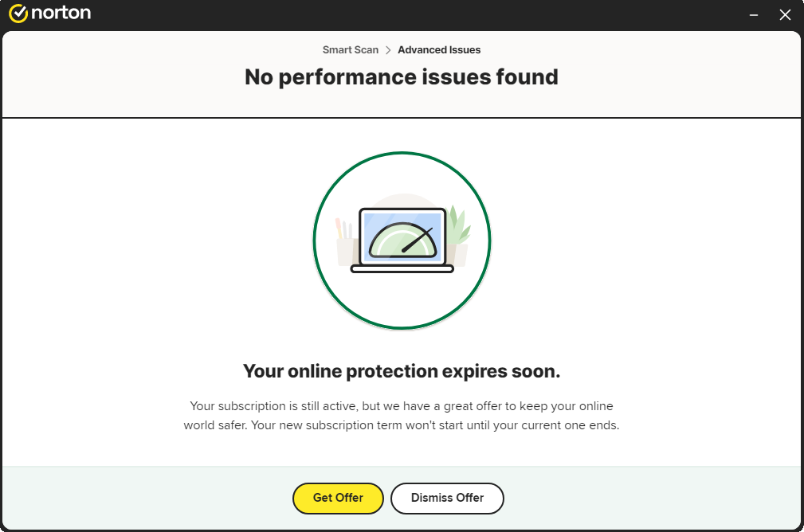804x532 pixels.
Task: Click the speedometer needle on laptop
Action: tap(418, 241)
